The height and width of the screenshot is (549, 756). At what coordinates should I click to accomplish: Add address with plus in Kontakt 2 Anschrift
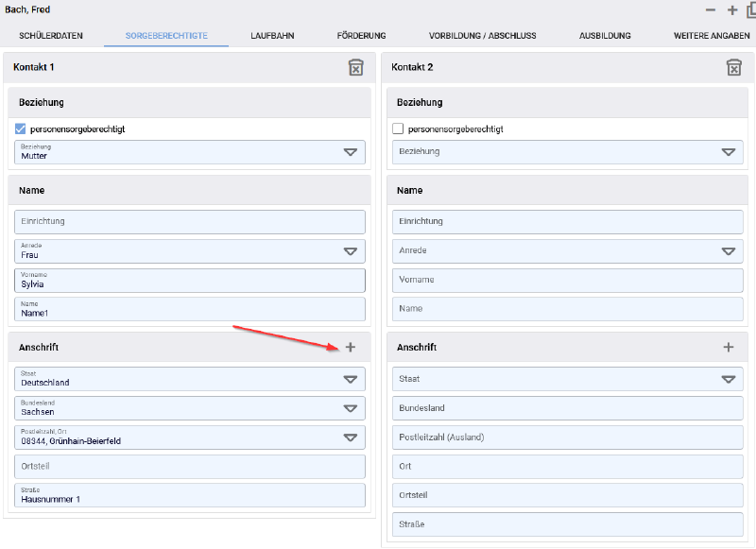point(729,347)
